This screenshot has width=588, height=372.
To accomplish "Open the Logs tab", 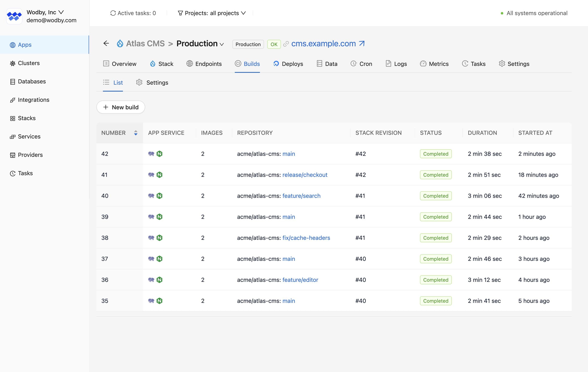I will (x=396, y=64).
